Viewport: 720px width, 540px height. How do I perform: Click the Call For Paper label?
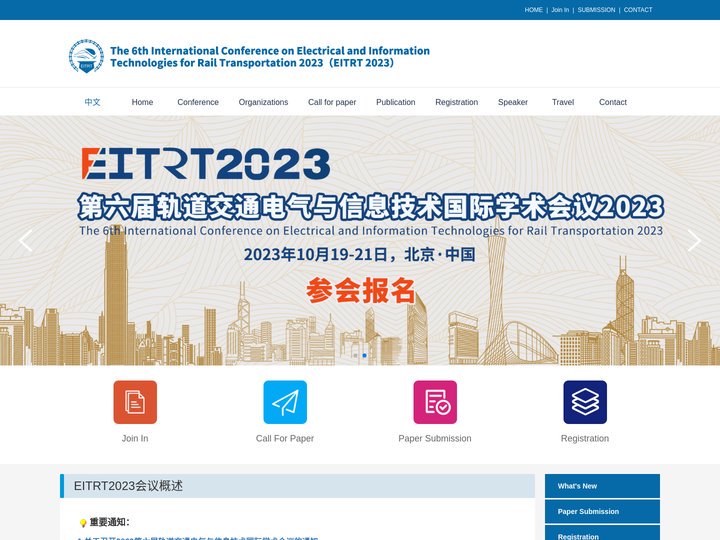pyautogui.click(x=285, y=439)
